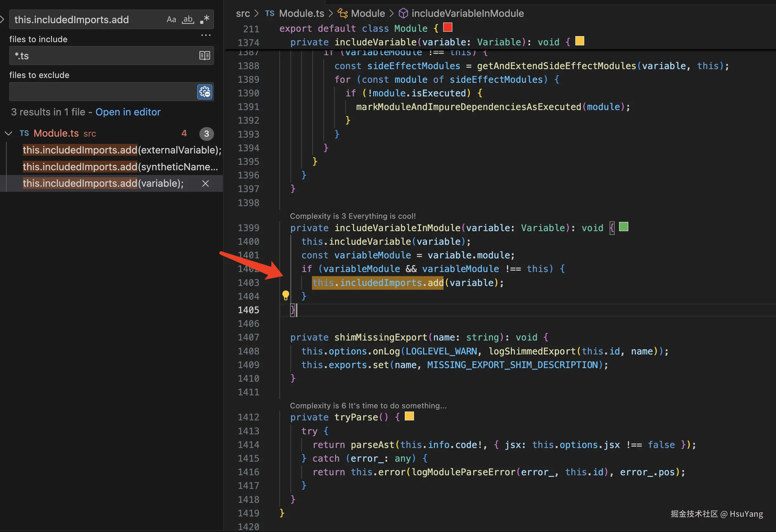776x532 pixels.
Task: Open the src breadcrumb folder
Action: [x=243, y=13]
